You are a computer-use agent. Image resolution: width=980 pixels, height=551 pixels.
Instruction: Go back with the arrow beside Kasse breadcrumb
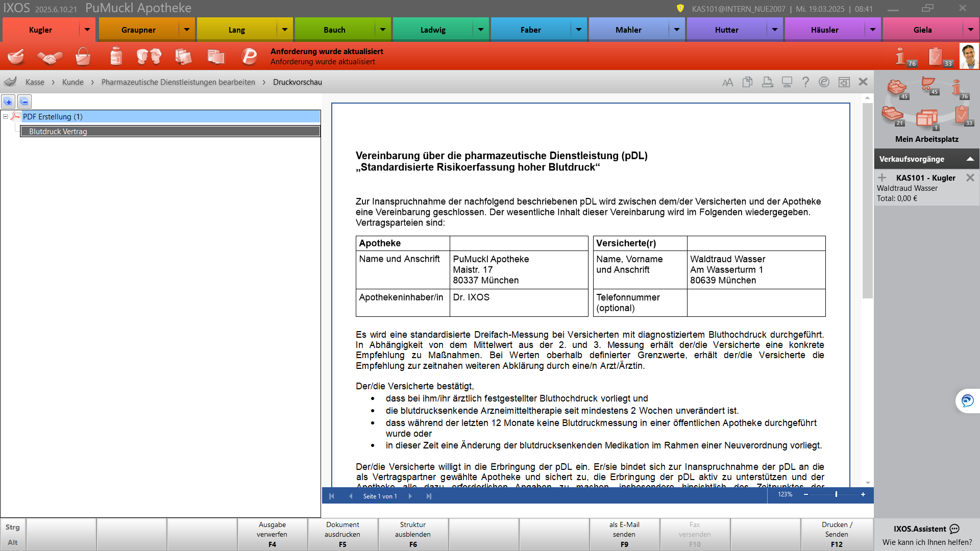click(x=10, y=82)
